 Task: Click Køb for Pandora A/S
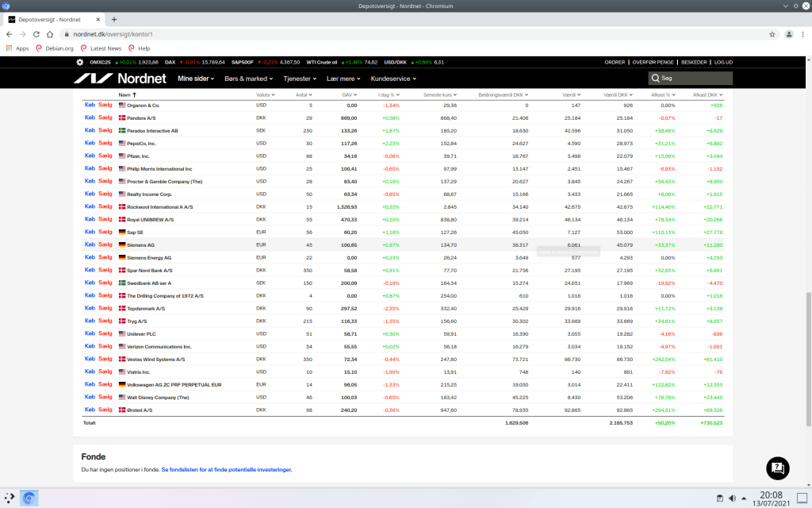pos(90,117)
